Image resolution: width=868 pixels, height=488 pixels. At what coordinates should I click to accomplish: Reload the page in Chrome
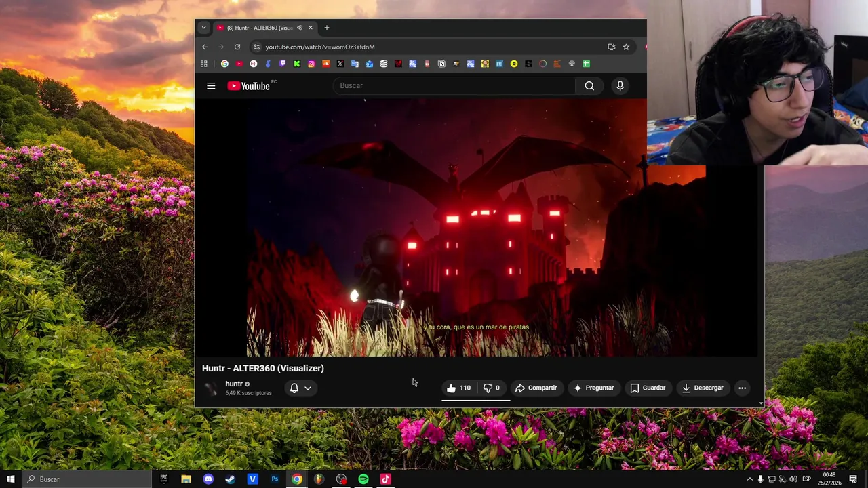[237, 47]
